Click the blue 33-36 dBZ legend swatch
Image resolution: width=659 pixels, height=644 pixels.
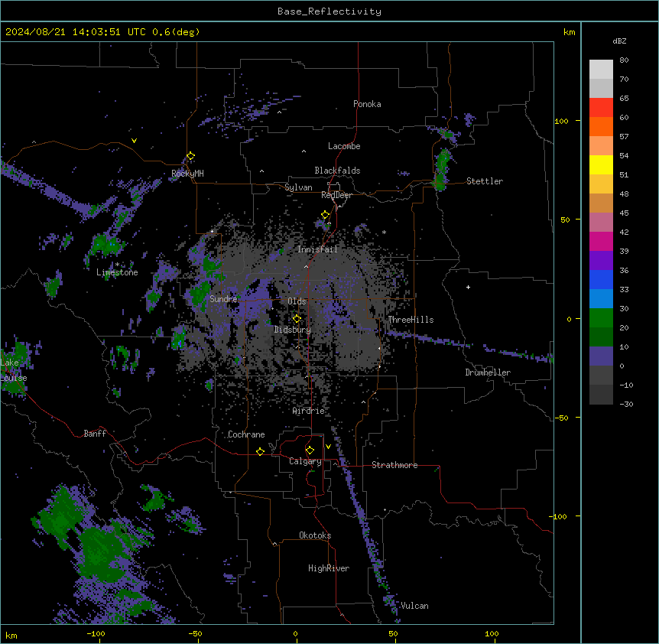point(601,279)
